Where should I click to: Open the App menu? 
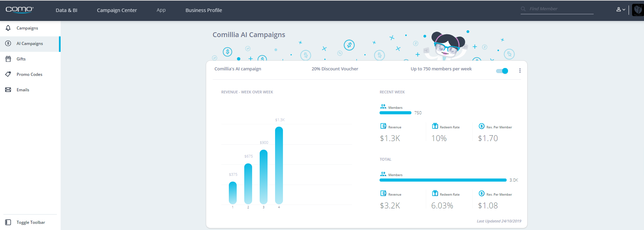point(161,10)
